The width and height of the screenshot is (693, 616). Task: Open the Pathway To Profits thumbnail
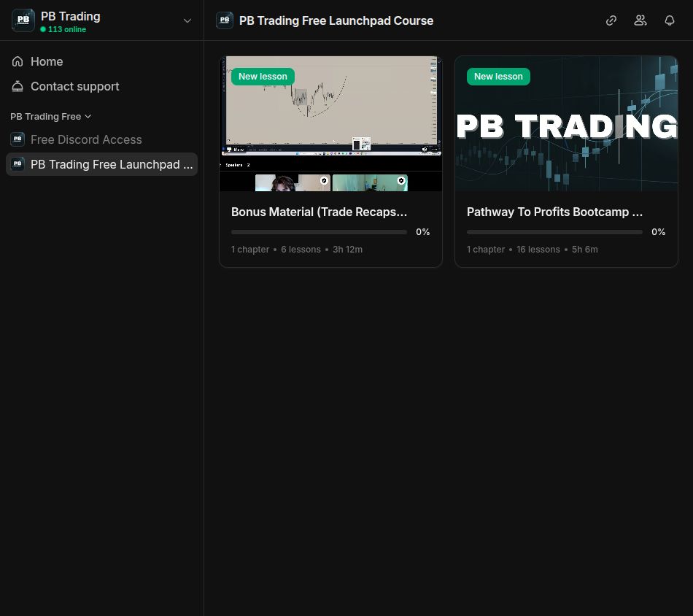pyautogui.click(x=566, y=124)
